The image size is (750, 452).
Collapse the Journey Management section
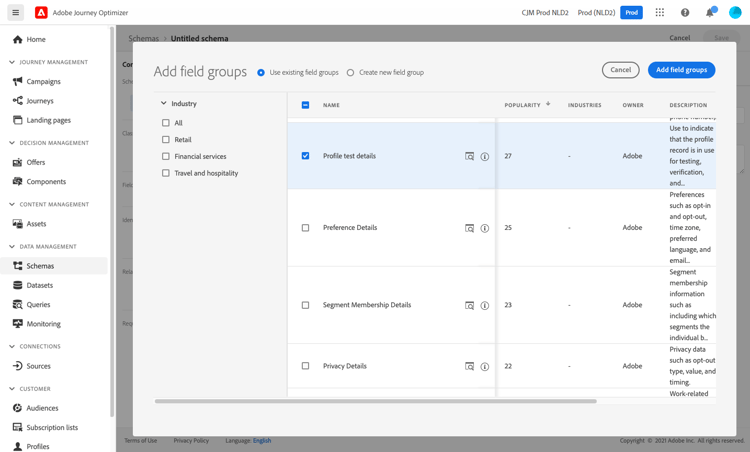tap(12, 62)
